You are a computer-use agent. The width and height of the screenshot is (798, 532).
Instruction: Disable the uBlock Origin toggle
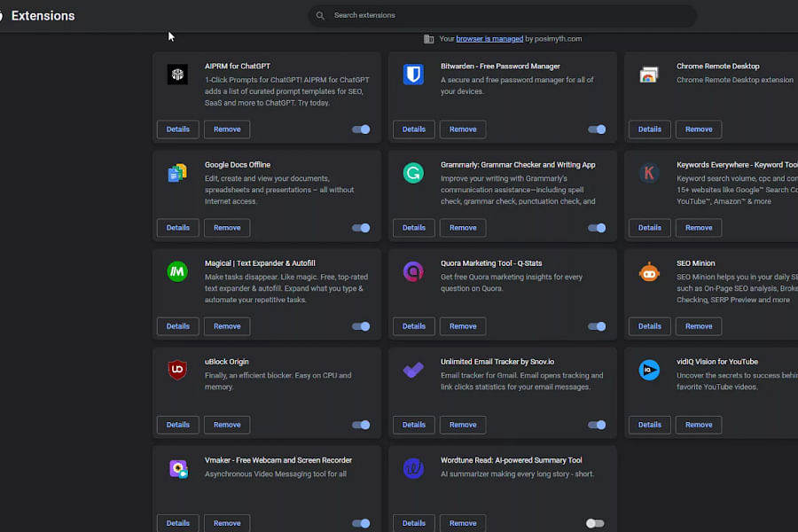[x=361, y=425]
